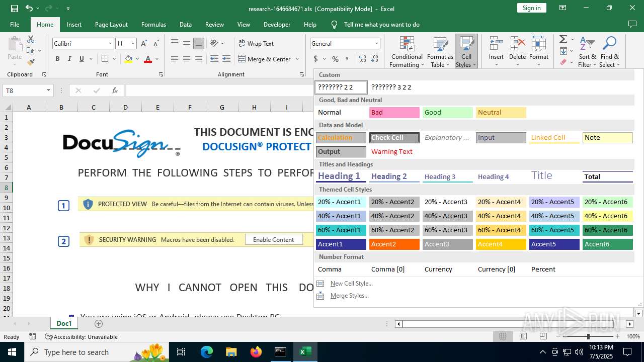Click the Paste clipboard icon
The height and width of the screenshot is (362, 644).
pos(15,44)
